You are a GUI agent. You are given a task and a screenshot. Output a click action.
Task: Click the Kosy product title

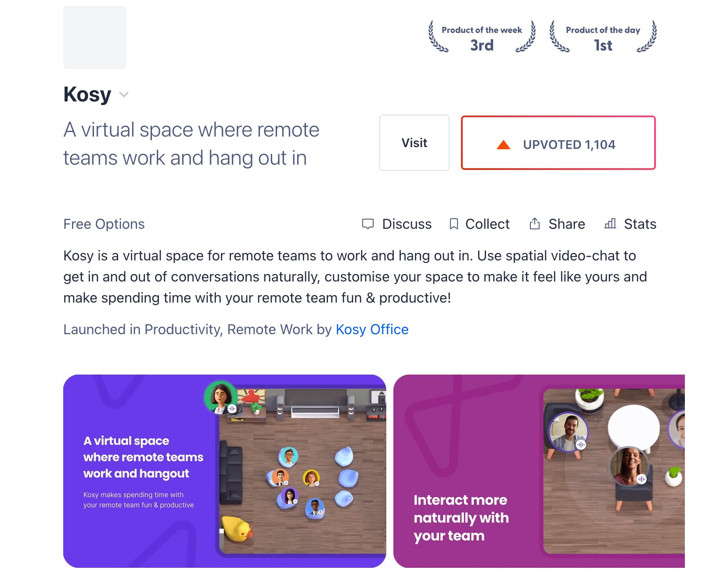(87, 94)
